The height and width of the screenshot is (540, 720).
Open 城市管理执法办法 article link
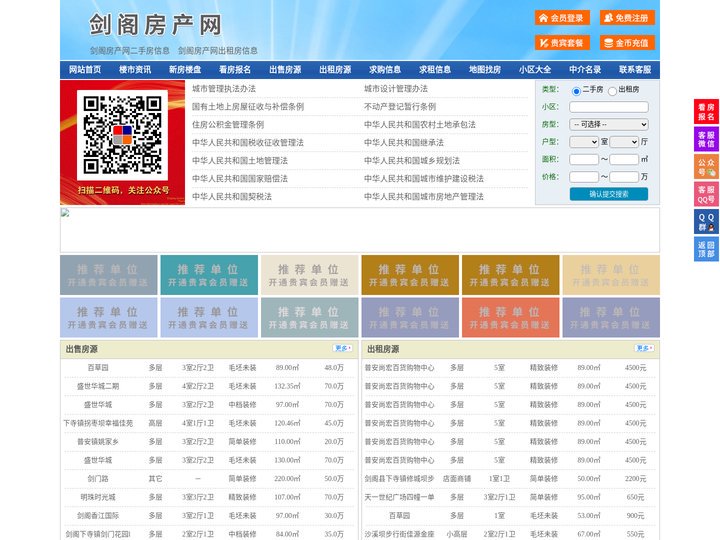[224, 89]
